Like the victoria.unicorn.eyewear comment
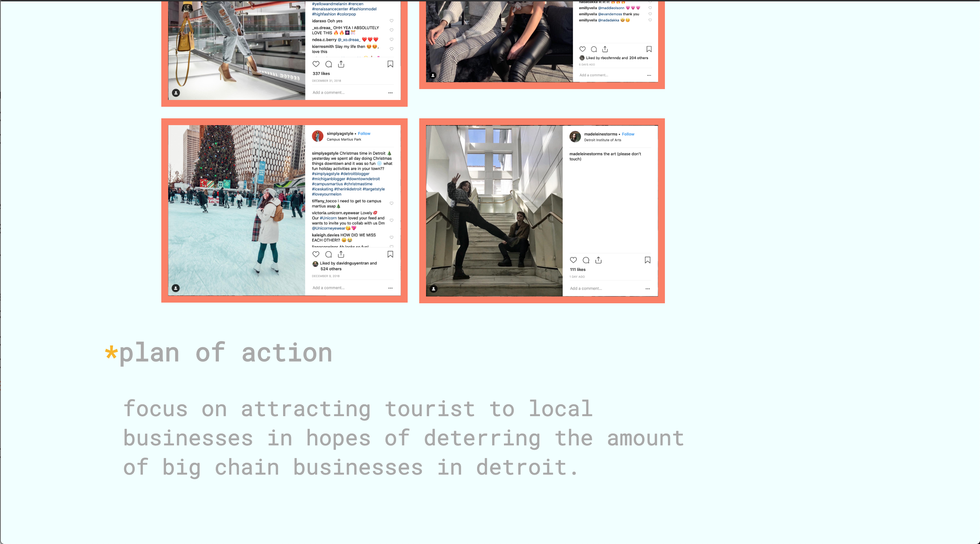 [391, 220]
